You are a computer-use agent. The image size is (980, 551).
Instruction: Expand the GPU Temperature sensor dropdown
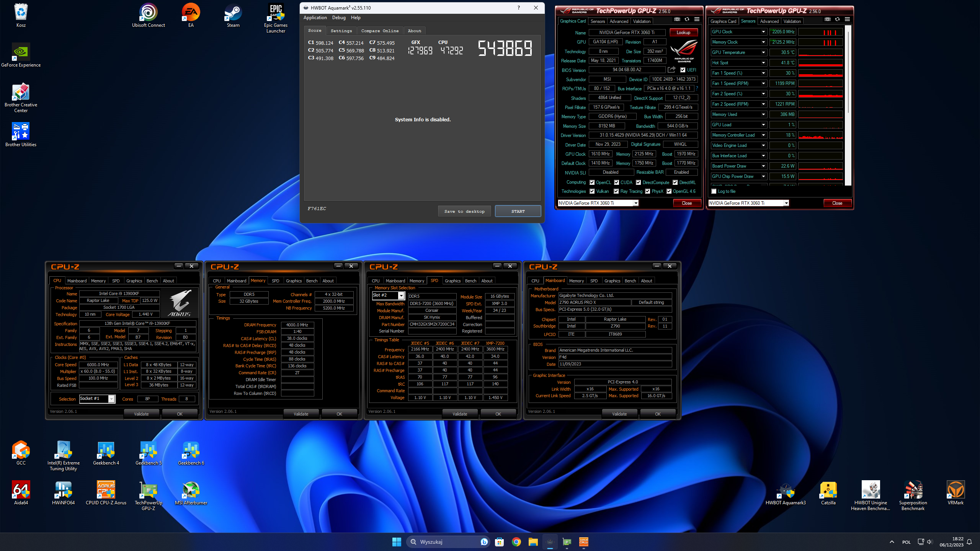[763, 52]
